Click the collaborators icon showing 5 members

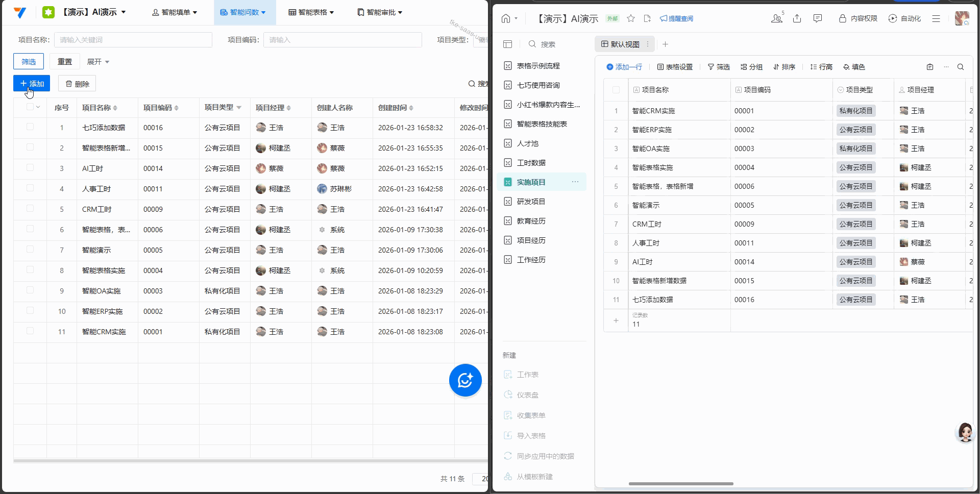click(777, 18)
